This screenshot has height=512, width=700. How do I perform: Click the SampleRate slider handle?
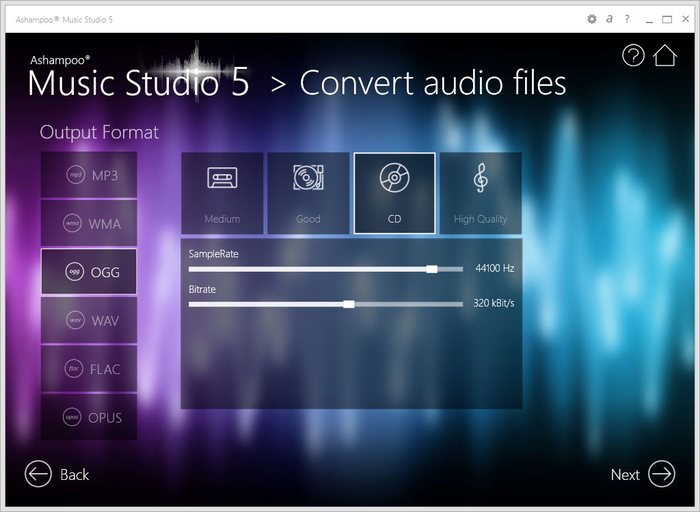point(432,269)
